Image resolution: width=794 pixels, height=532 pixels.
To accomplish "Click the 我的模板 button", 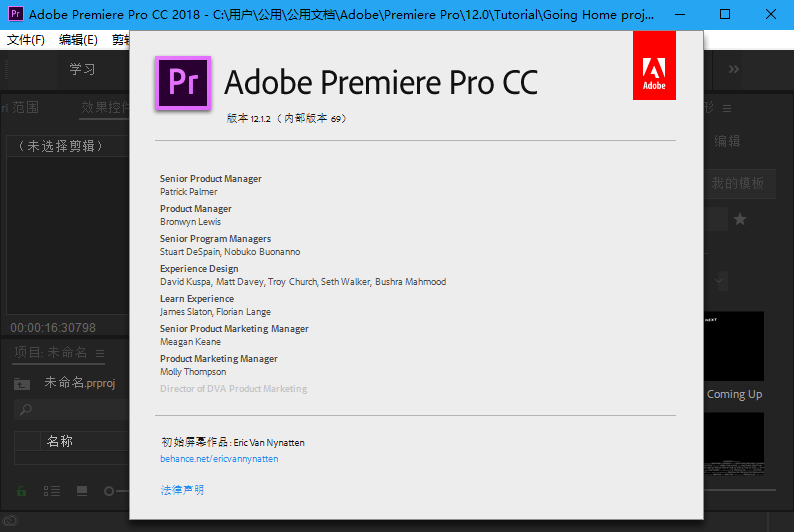I will (x=739, y=183).
